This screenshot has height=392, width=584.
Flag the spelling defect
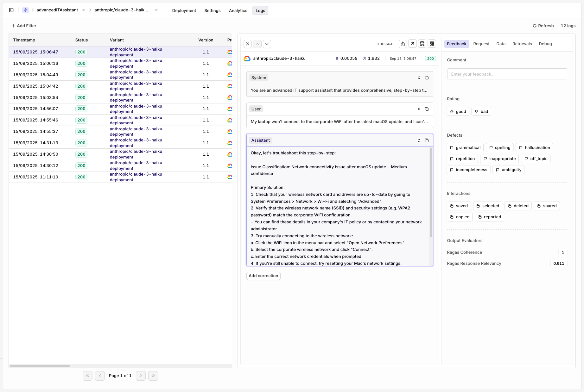[500, 148]
